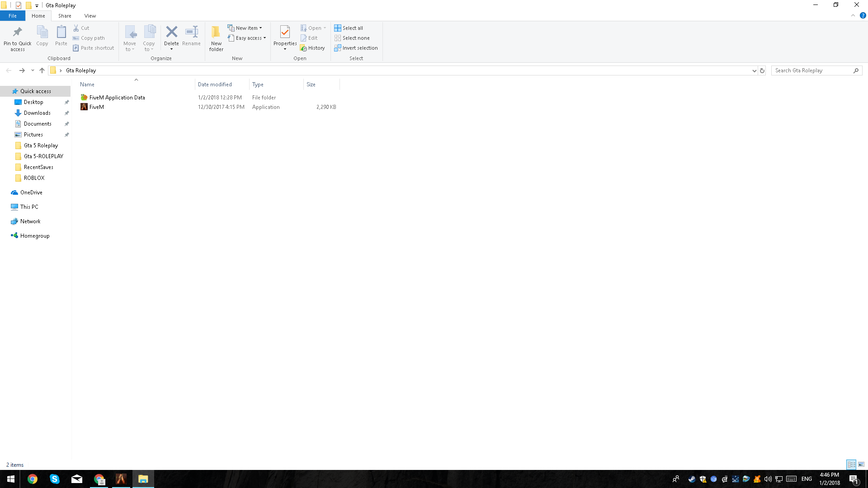Screen dimensions: 868x488
Task: Click the Cut scissors icon
Action: [76, 28]
